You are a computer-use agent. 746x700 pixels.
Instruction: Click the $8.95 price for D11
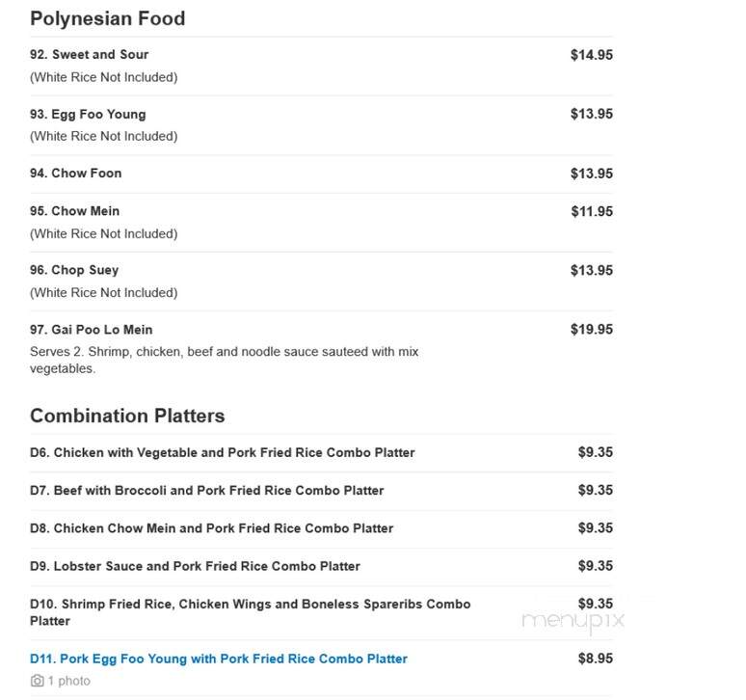coord(596,659)
